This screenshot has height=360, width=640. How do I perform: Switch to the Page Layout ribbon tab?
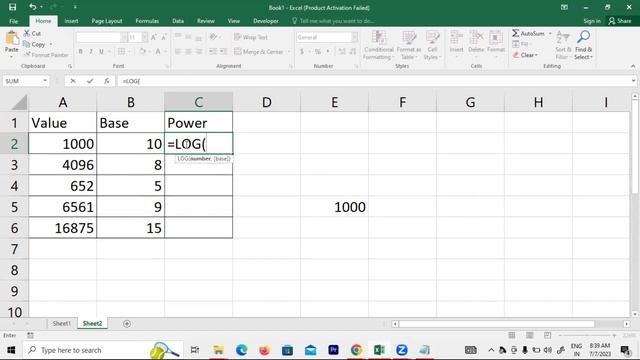pos(107,21)
